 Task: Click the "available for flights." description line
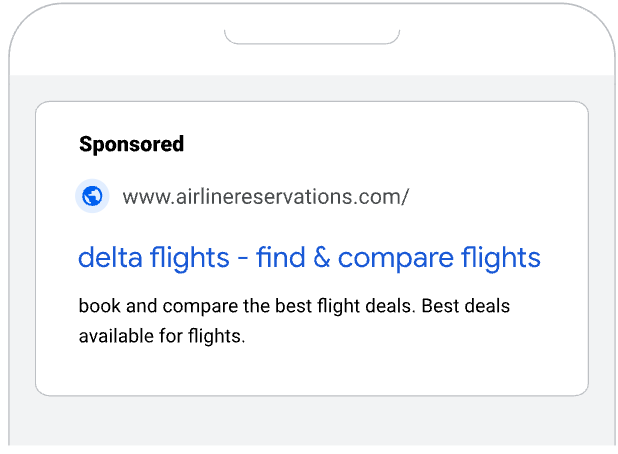click(x=162, y=336)
